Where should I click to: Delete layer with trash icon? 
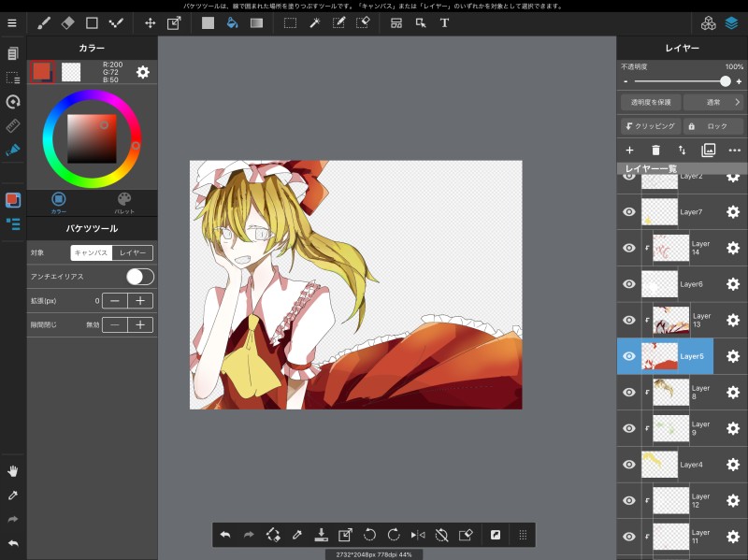click(655, 151)
